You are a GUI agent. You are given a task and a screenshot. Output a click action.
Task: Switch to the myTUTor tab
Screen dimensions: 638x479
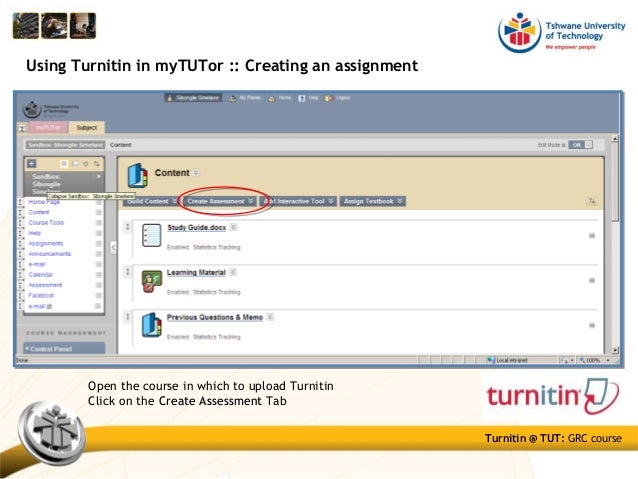click(48, 127)
